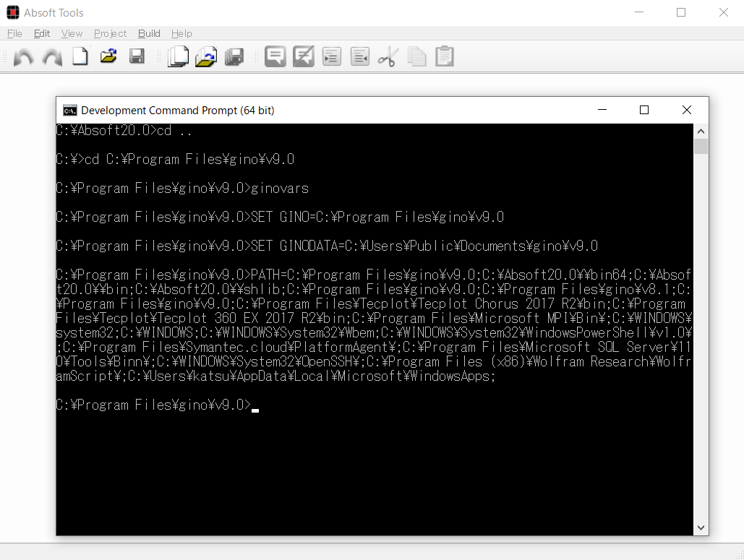This screenshot has width=744, height=560.
Task: Click the 'Absoft Tools' window title text
Action: point(54,13)
